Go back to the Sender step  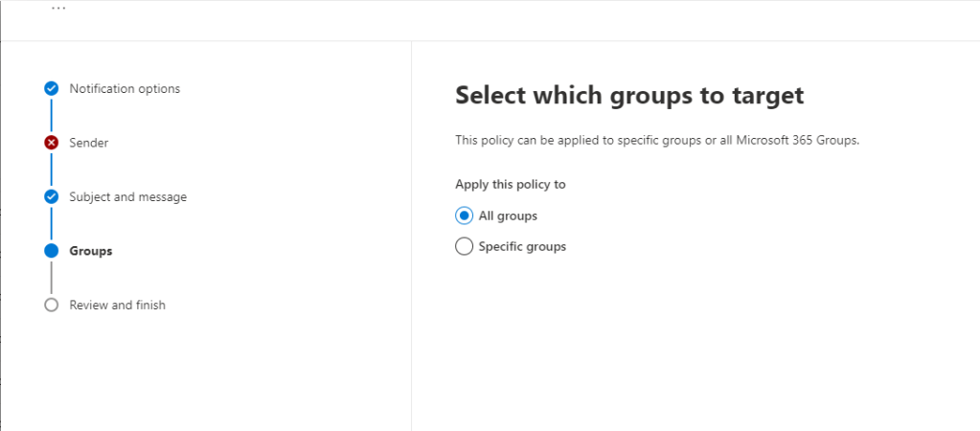[88, 143]
